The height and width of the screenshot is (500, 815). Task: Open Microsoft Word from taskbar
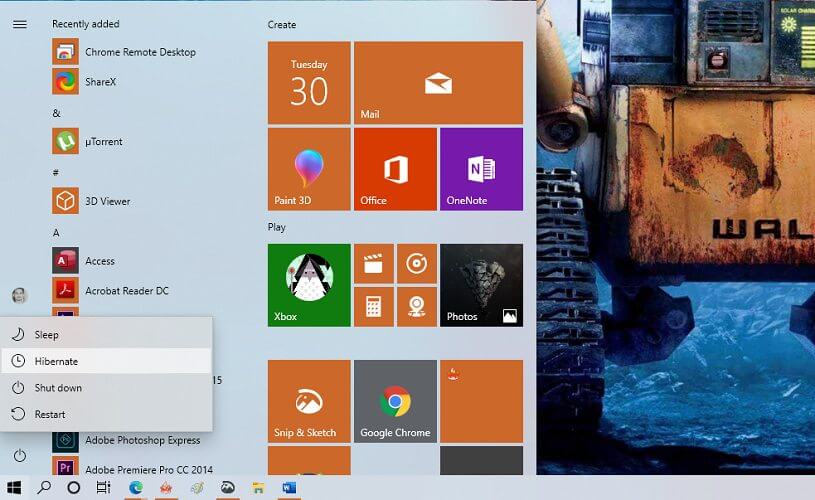tap(289, 488)
